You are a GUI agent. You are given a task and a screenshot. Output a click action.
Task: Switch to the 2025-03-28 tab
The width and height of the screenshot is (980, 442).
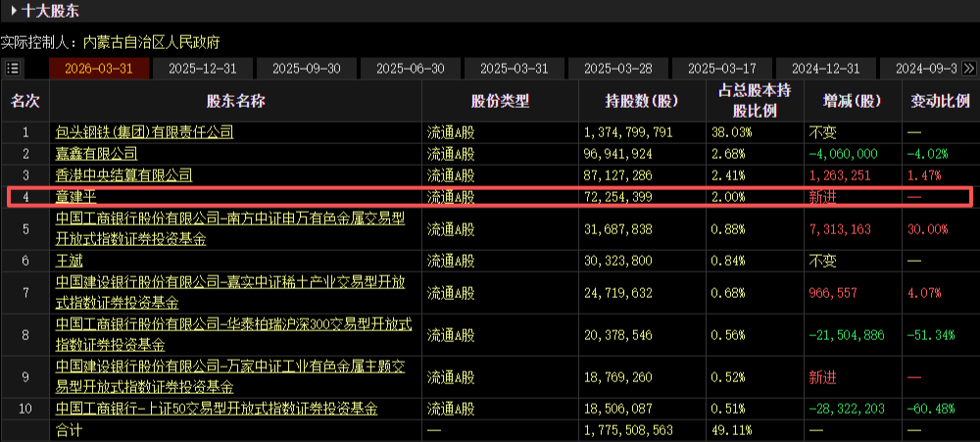pos(618,69)
